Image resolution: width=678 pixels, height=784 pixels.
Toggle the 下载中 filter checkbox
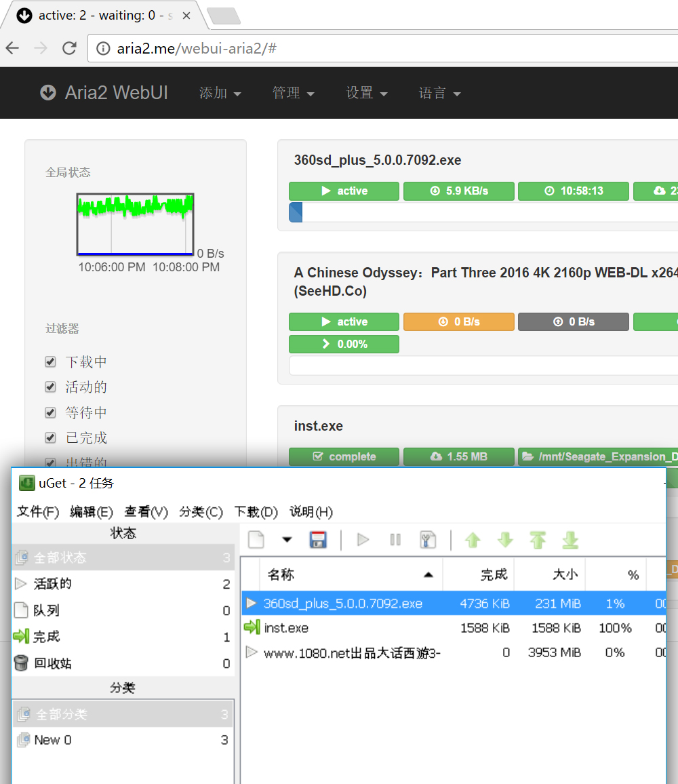[50, 361]
